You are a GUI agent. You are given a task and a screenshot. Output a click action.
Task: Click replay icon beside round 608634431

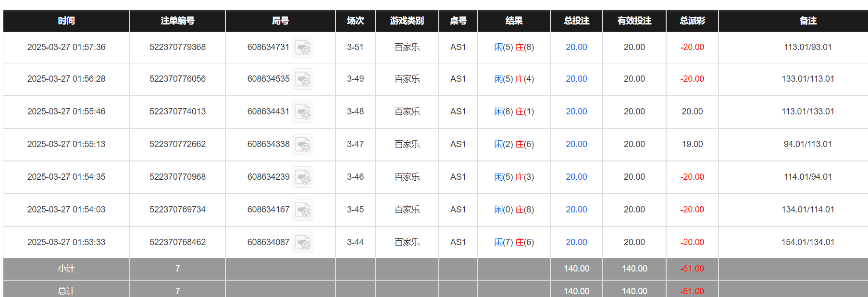[x=303, y=112]
